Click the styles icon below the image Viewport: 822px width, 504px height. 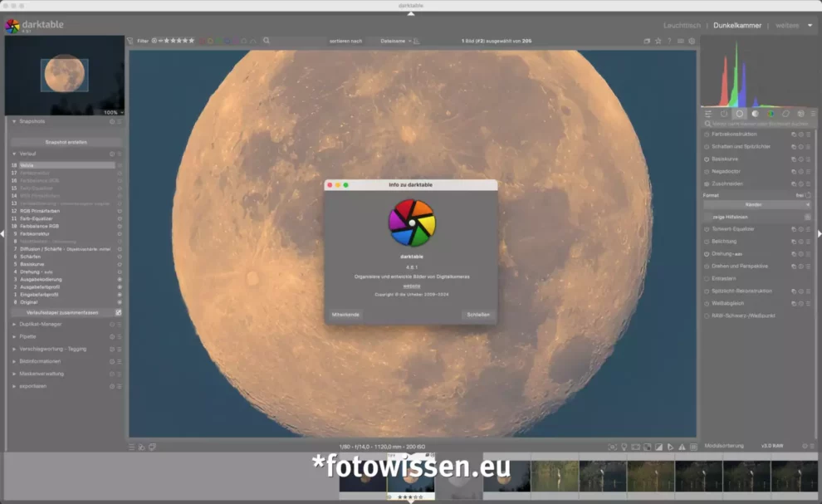141,447
